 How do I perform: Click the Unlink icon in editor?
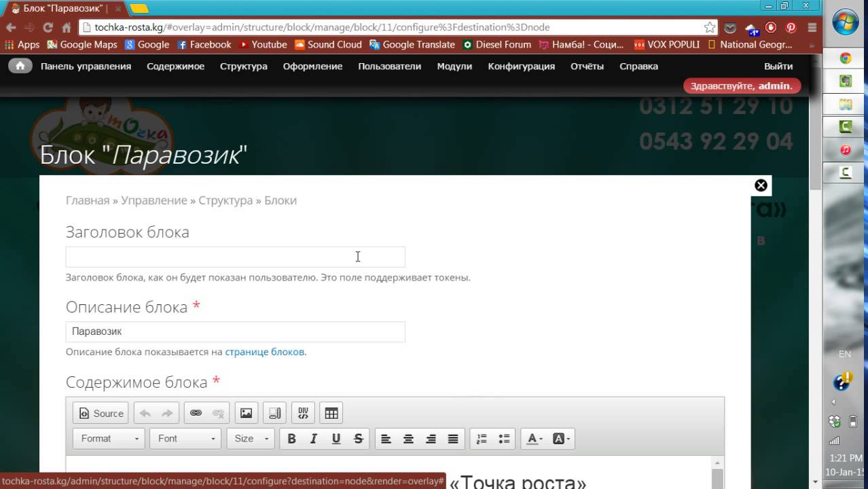click(218, 413)
